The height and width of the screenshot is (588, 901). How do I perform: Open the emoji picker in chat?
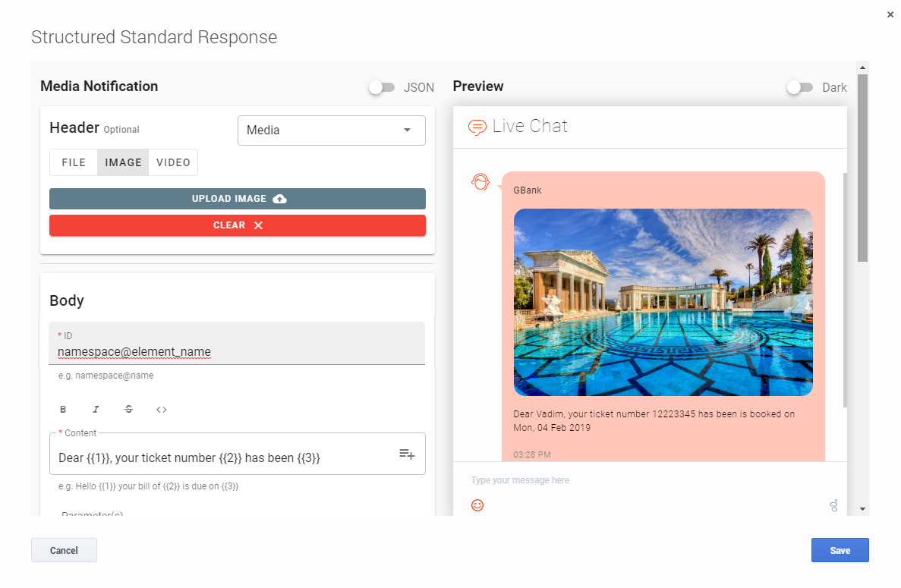pyautogui.click(x=477, y=505)
